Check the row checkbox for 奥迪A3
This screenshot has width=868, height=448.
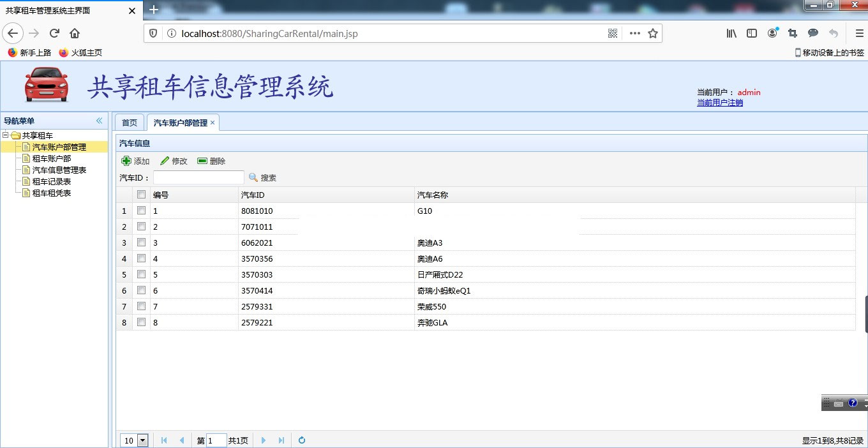point(141,243)
